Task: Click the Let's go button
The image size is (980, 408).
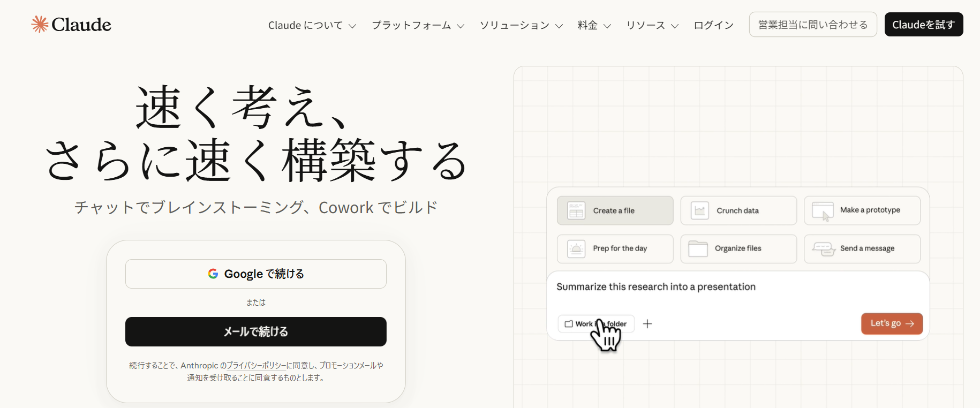Action: pyautogui.click(x=892, y=323)
